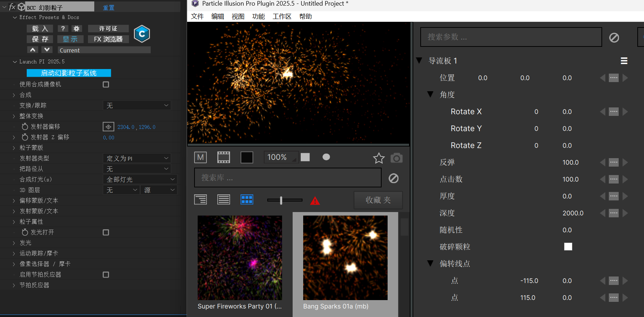Switch library to thumbnail grid view

[x=247, y=200]
